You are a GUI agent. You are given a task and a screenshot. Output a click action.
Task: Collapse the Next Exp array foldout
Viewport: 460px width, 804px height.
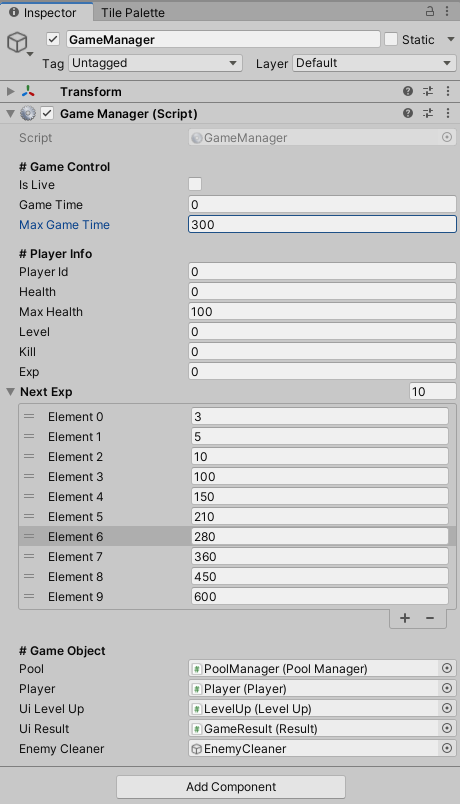[x=10, y=392]
